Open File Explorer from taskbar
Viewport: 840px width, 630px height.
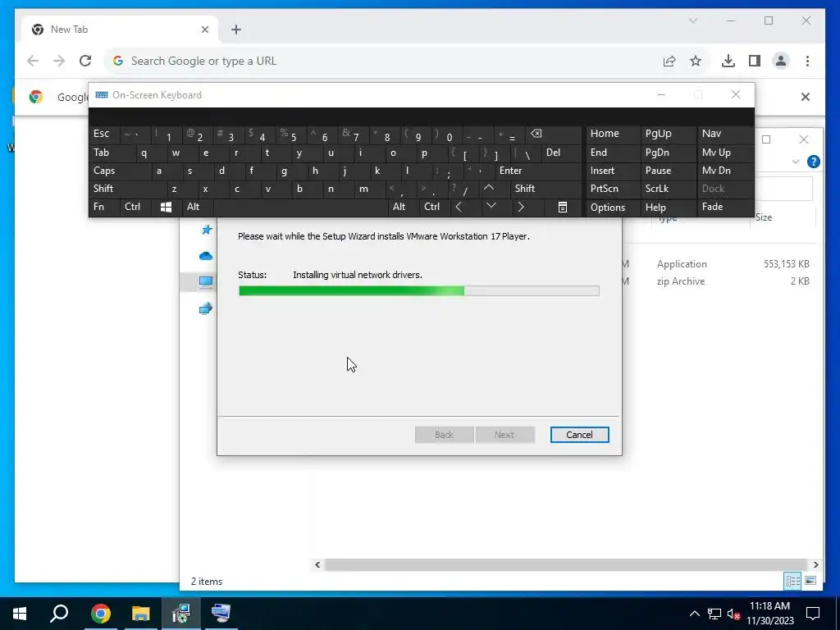(141, 614)
